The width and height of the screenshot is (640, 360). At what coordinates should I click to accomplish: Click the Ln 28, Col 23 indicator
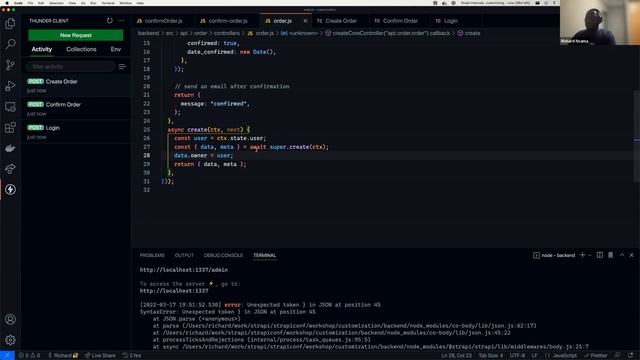(x=456, y=356)
